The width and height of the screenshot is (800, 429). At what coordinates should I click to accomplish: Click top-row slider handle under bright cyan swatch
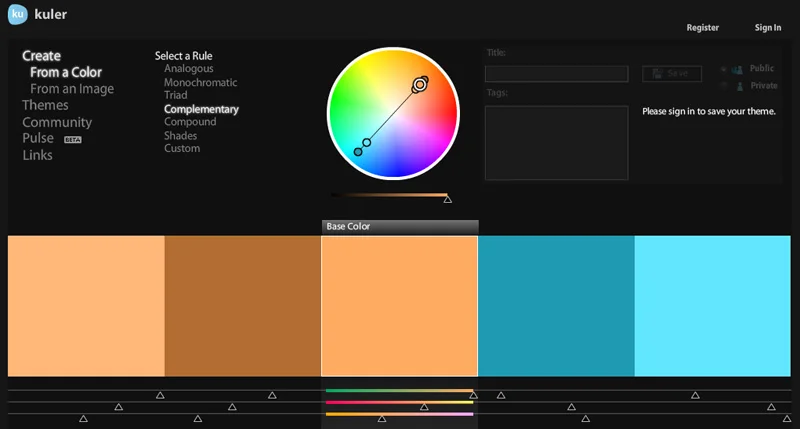(x=695, y=395)
